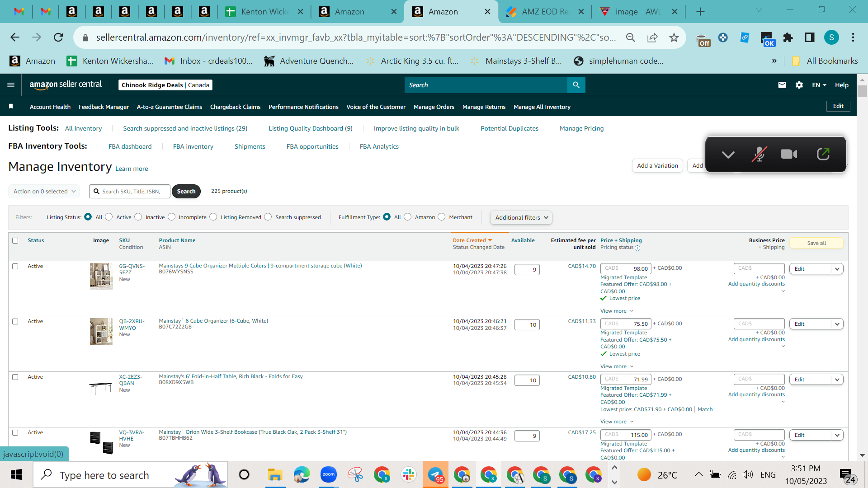Open the EN language dropdown
This screenshot has width=868, height=488.
pos(819,85)
